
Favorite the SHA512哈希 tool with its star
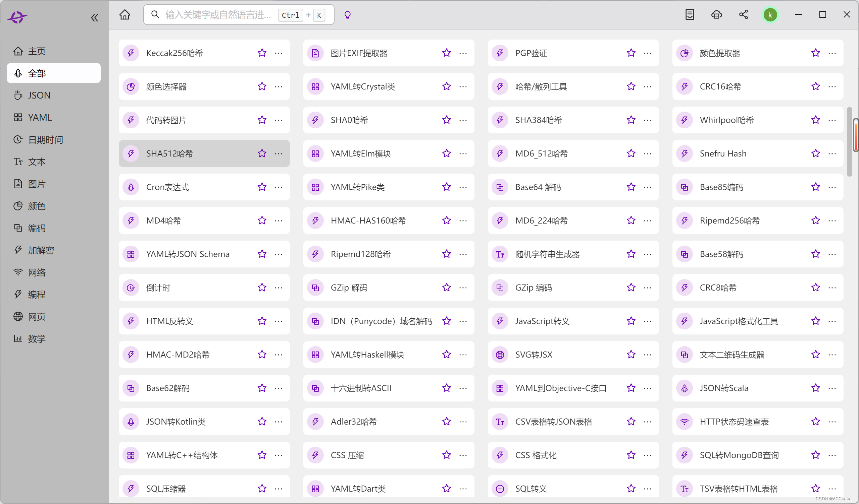click(x=262, y=153)
